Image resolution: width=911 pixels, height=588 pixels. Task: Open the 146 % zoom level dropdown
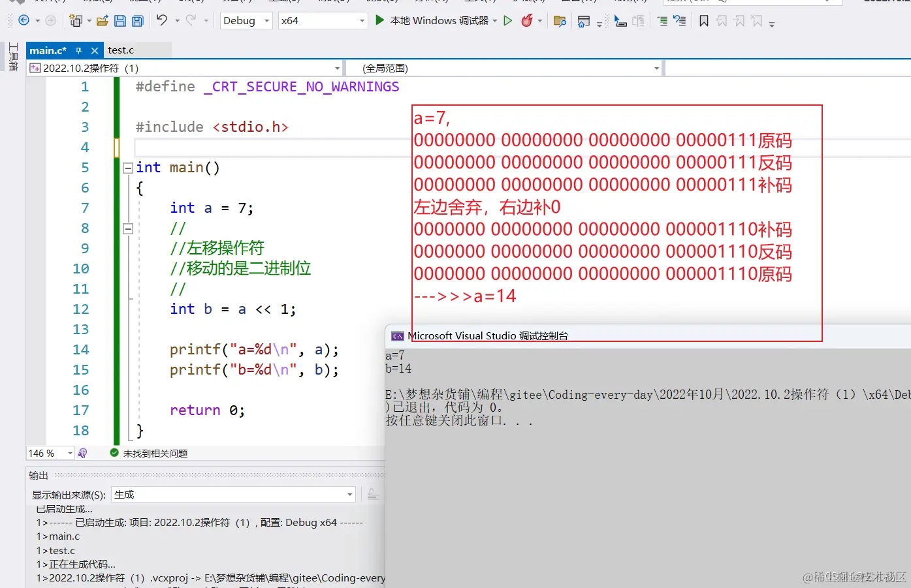point(50,453)
